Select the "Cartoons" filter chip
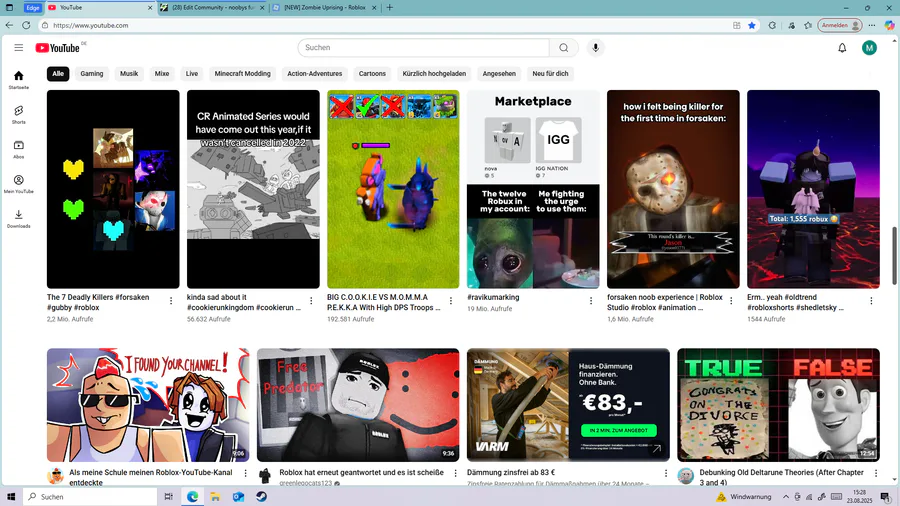This screenshot has height=506, width=900. pos(372,73)
